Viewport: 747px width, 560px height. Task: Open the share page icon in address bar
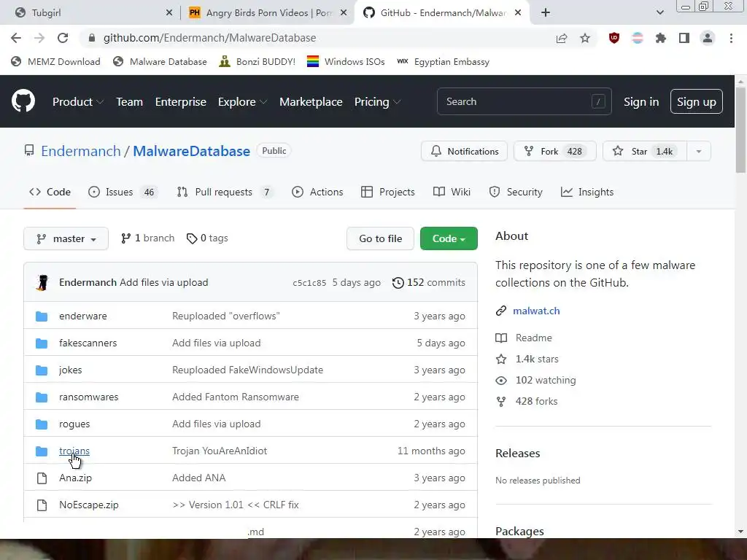click(562, 38)
